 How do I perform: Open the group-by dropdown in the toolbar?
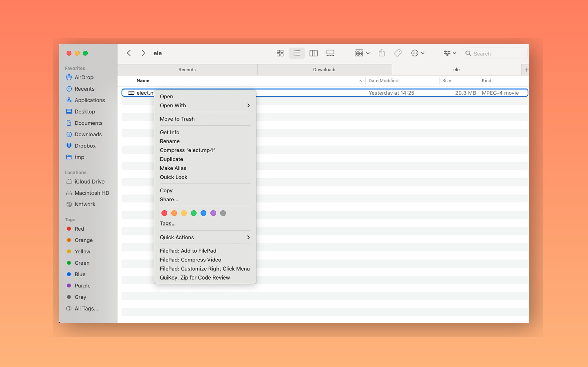(362, 53)
